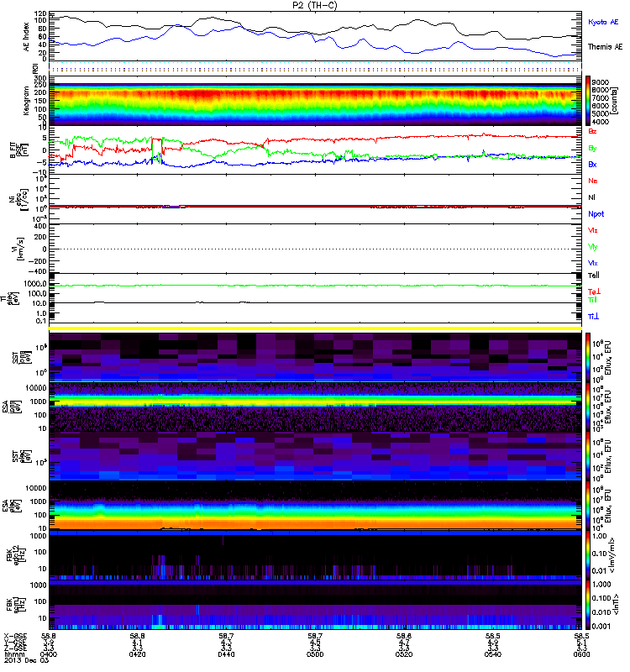This screenshot has width=630, height=672.
Task: Click the "1000.0" tick on temperature axis
Action: coord(35,284)
